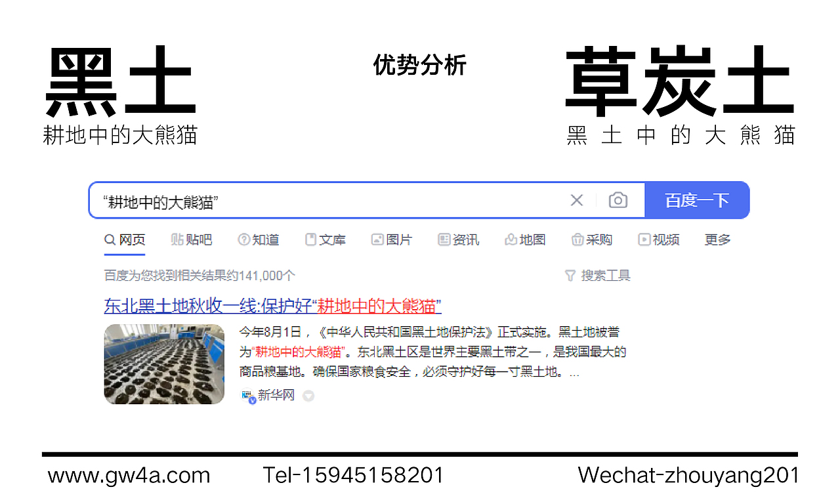
Task: Open image search with the camera icon
Action: [618, 200]
